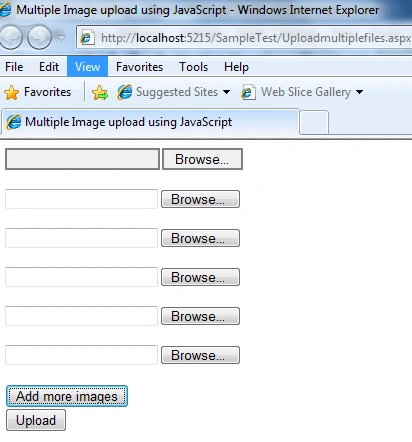The height and width of the screenshot is (442, 412).
Task: Select the localhost URL in the address bar
Action: coord(256,38)
